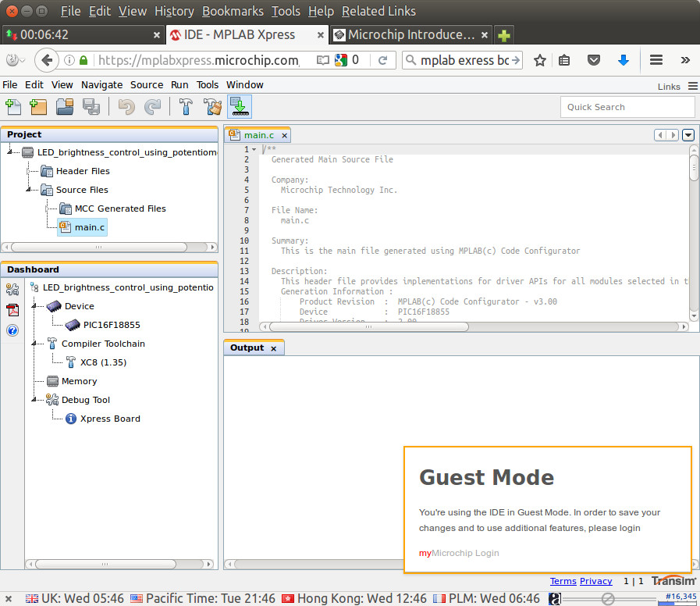The height and width of the screenshot is (606, 700).
Task: Open the editor tab list dropdown
Action: 688,135
